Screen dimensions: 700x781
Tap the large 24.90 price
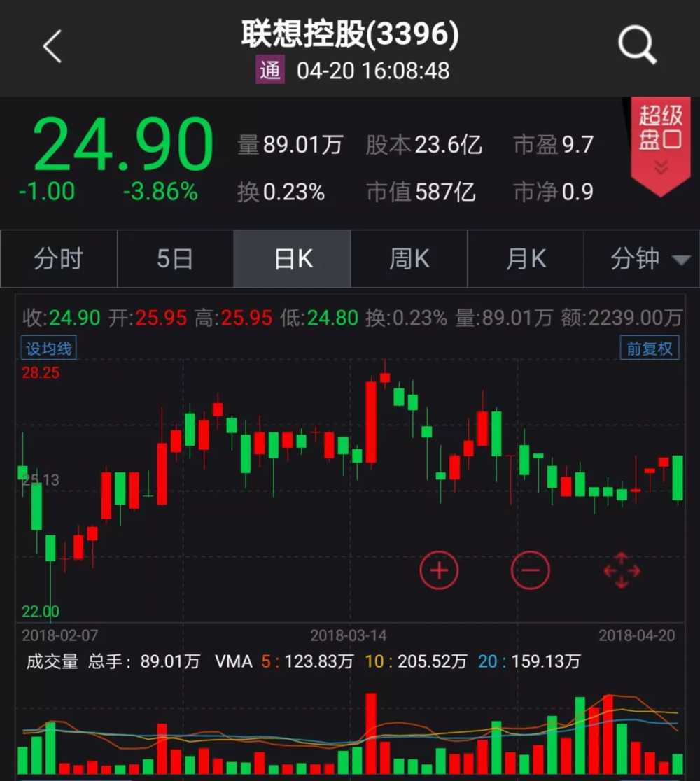point(122,145)
